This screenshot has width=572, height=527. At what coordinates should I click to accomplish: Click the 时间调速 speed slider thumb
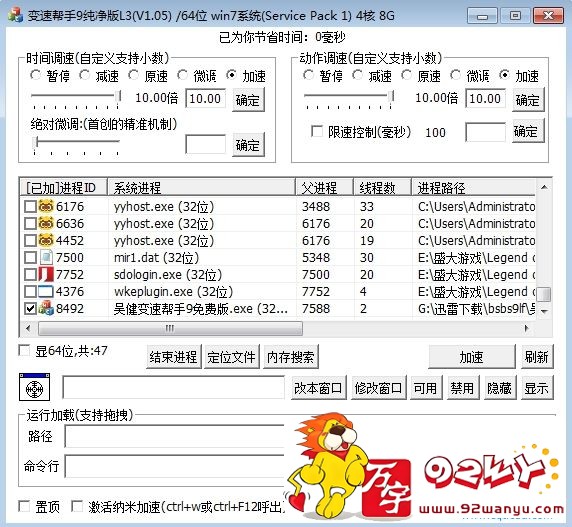pos(118,96)
